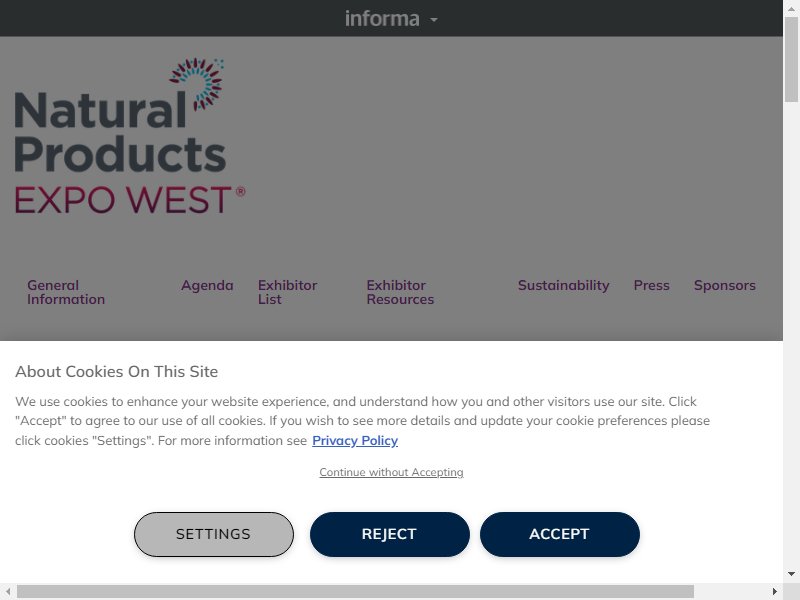Expand the informa dropdown arrow
Screen dimensions: 800x600
434,20
